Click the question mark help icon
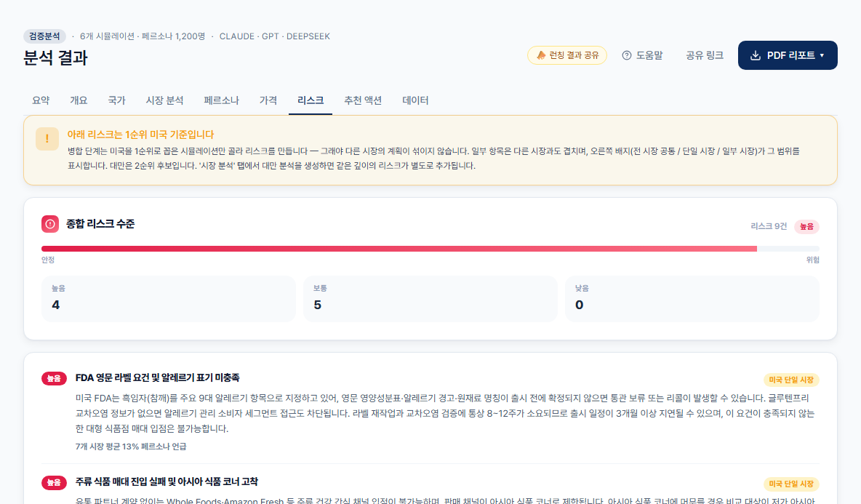This screenshot has width=861, height=504. (x=627, y=55)
